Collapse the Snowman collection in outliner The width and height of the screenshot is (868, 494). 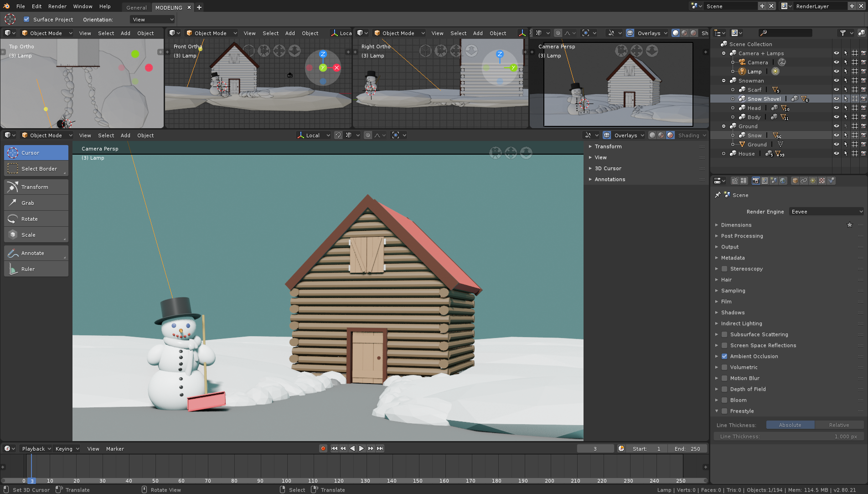[x=723, y=81]
